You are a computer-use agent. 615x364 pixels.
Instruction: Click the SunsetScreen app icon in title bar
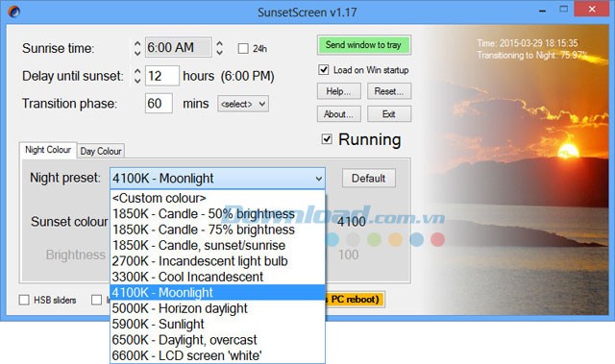coord(13,12)
